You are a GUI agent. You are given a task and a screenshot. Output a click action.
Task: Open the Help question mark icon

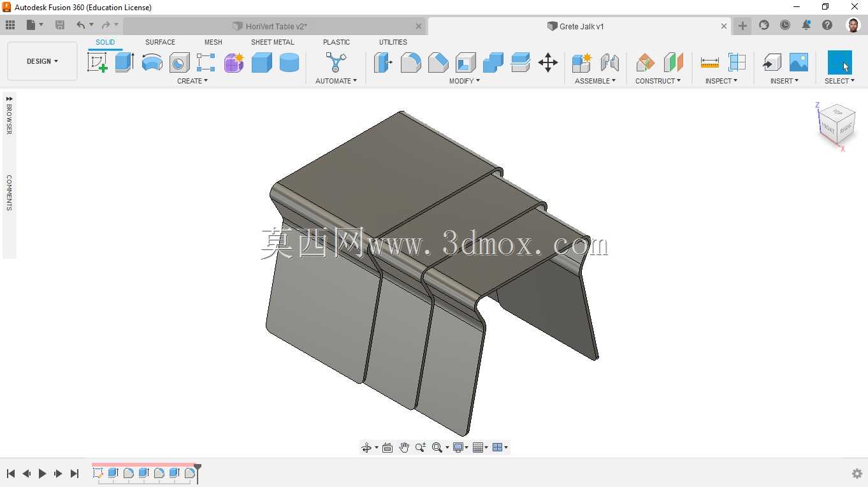(x=827, y=25)
